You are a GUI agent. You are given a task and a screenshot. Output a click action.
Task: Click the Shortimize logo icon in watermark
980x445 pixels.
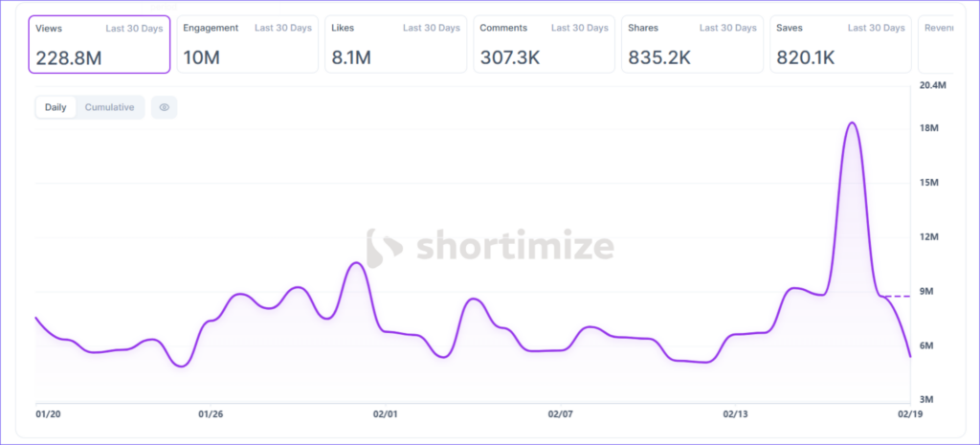click(387, 248)
